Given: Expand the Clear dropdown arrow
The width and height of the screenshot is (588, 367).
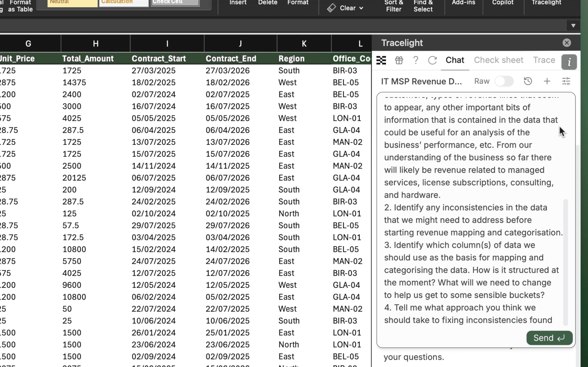Looking at the screenshot, I should tap(361, 8).
